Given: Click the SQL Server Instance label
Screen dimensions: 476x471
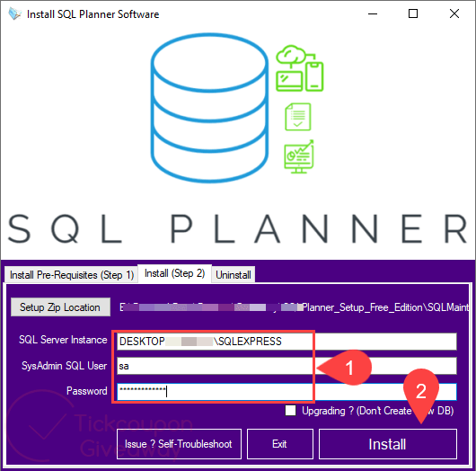Looking at the screenshot, I should [63, 340].
